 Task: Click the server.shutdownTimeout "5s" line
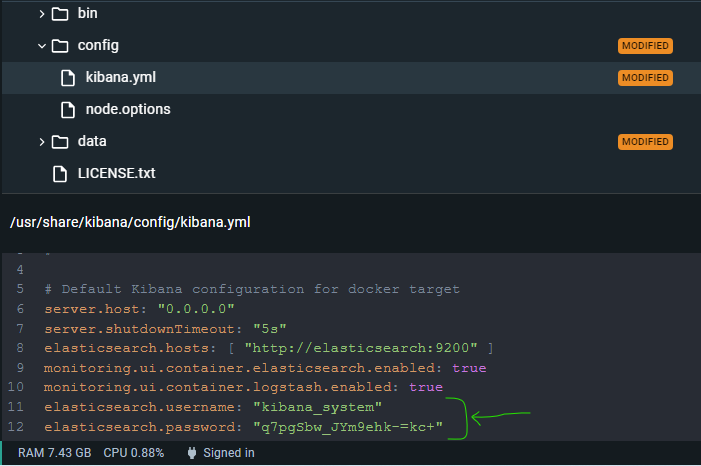(x=165, y=329)
